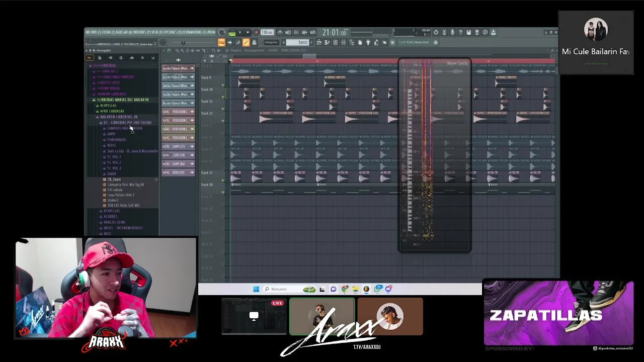
Task: Click the transport Play button
Action: click(x=240, y=32)
